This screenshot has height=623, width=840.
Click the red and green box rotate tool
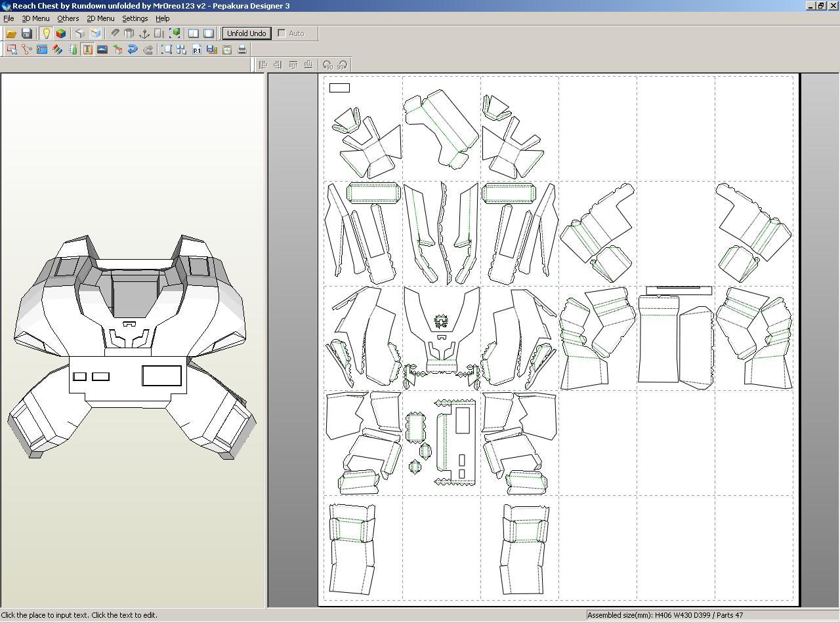117,49
